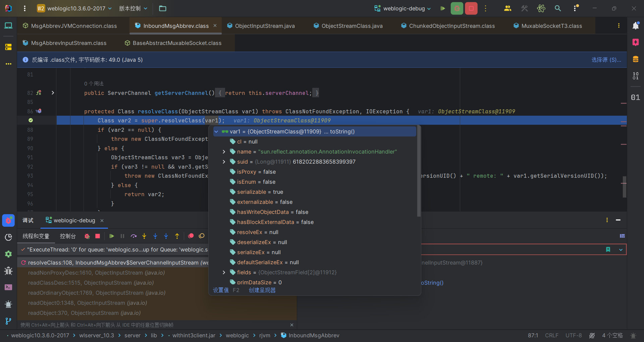Switch to BaseAbstractMuxableSocket.class tab
The image size is (644, 342).
[173, 43]
